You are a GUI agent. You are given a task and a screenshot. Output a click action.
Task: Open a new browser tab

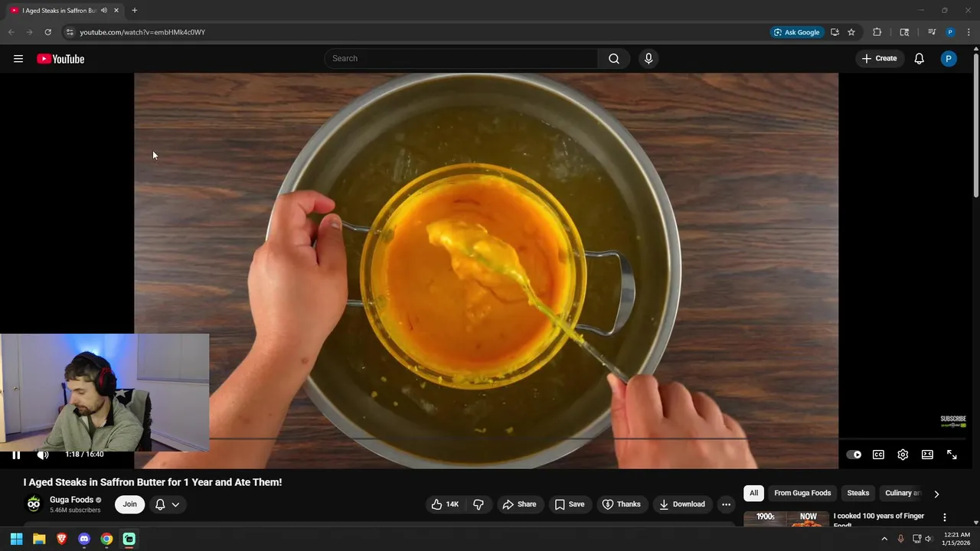(x=135, y=11)
